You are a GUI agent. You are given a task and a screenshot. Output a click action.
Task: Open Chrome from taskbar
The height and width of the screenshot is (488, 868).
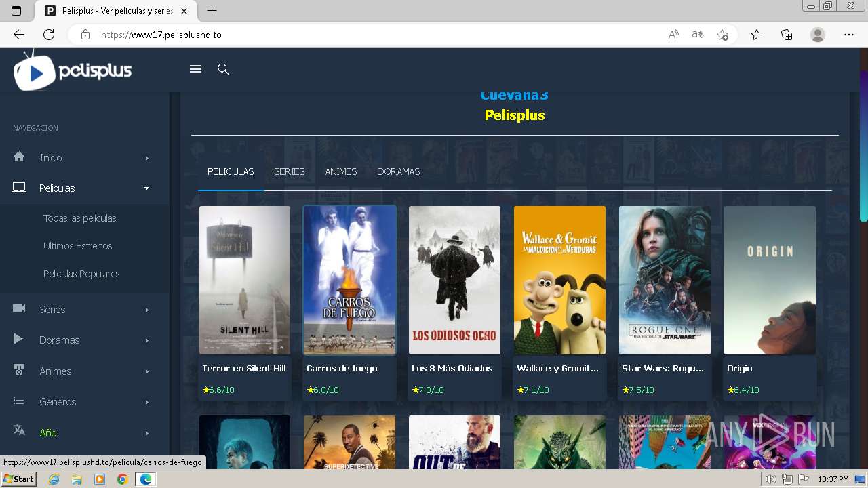pyautogui.click(x=122, y=479)
